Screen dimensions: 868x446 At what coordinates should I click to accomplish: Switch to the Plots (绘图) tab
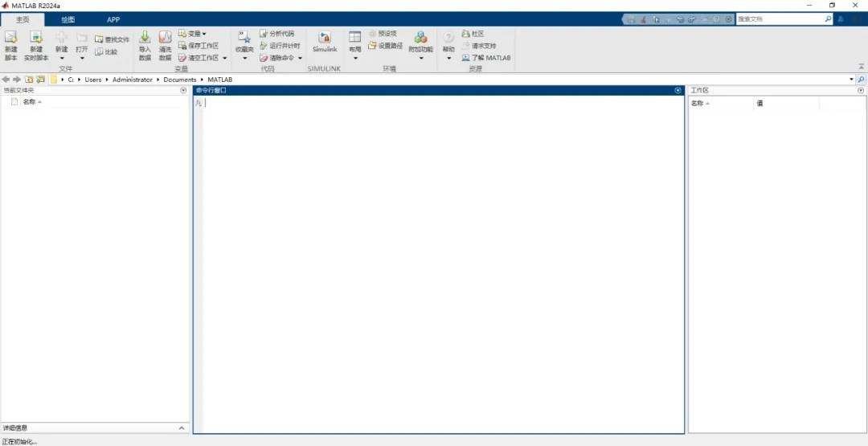[x=68, y=19]
